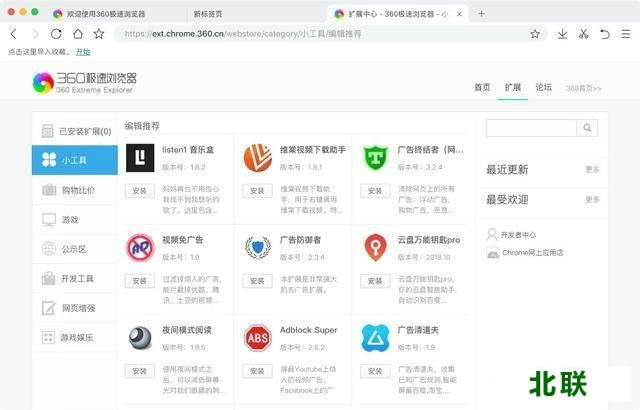Open the home page icon in toolbar
This screenshot has height=410, width=640.
click(78, 34)
